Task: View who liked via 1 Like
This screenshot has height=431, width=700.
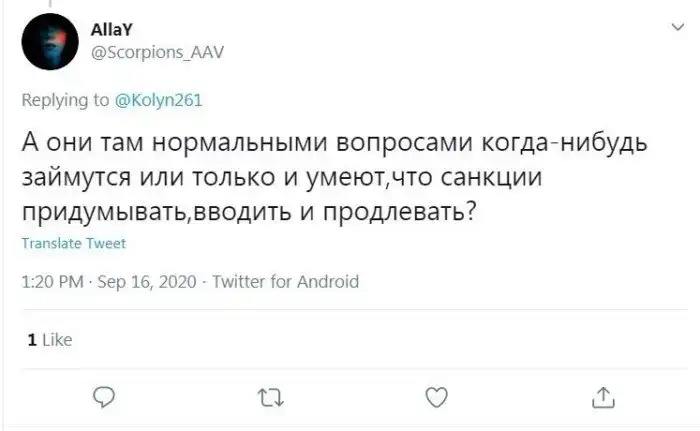Action: tap(49, 340)
